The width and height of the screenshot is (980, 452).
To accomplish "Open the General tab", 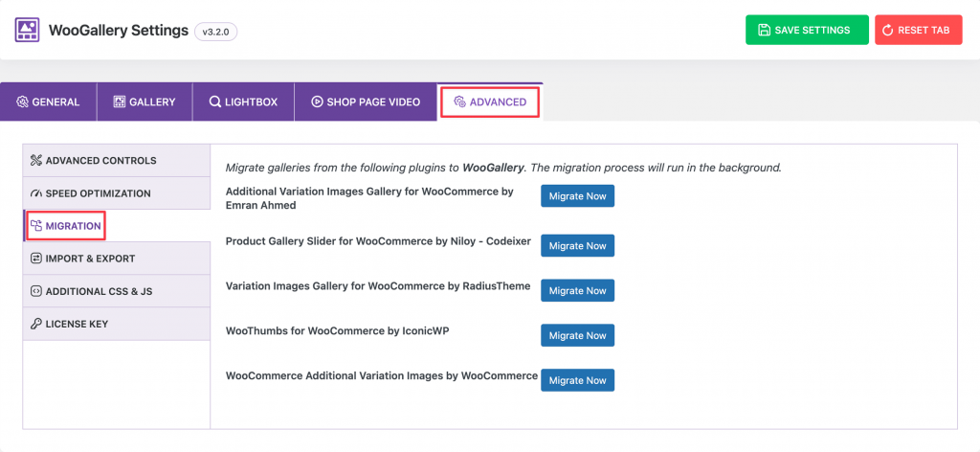I will click(x=49, y=102).
